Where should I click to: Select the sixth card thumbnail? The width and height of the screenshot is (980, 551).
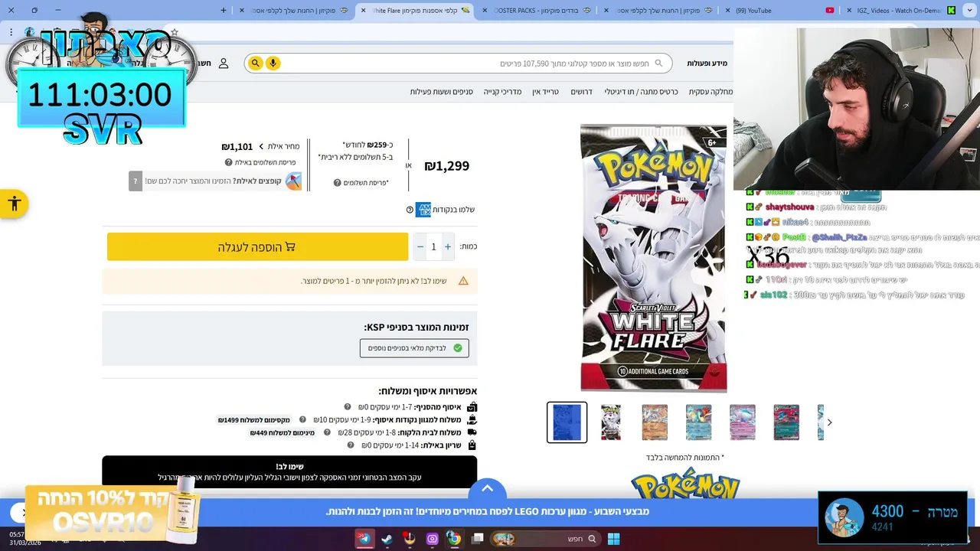(786, 422)
